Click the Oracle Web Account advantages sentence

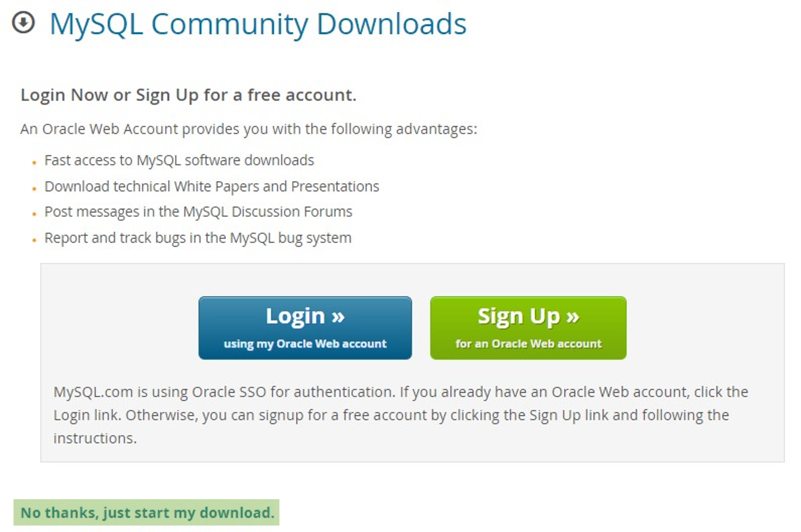[249, 130]
